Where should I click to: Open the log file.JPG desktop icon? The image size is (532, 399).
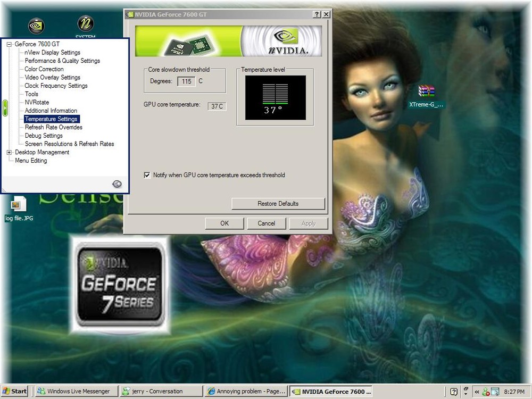coord(18,205)
